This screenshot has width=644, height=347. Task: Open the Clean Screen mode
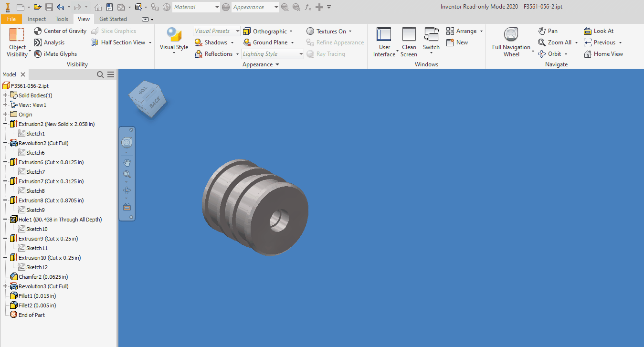click(409, 42)
